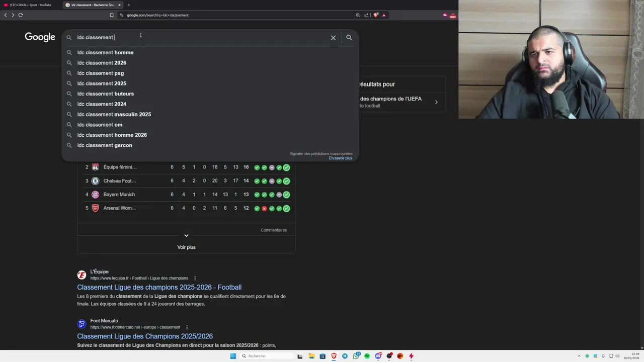Open L'Équipe result options three dots
The height and width of the screenshot is (362, 644).
click(195, 278)
